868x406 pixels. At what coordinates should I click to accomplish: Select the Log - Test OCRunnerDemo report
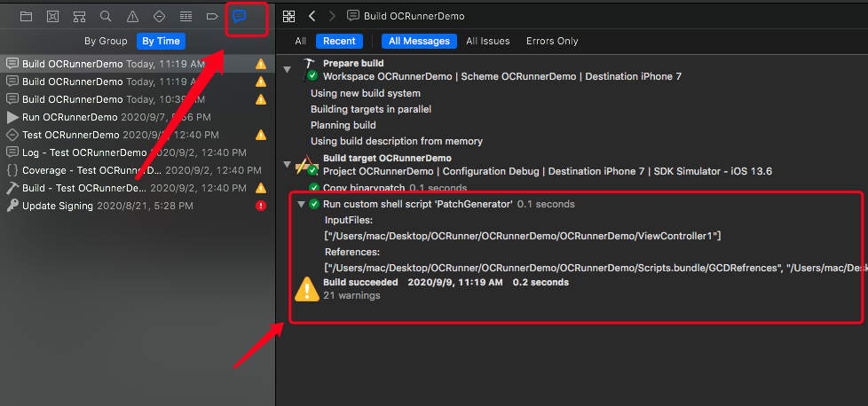138,152
